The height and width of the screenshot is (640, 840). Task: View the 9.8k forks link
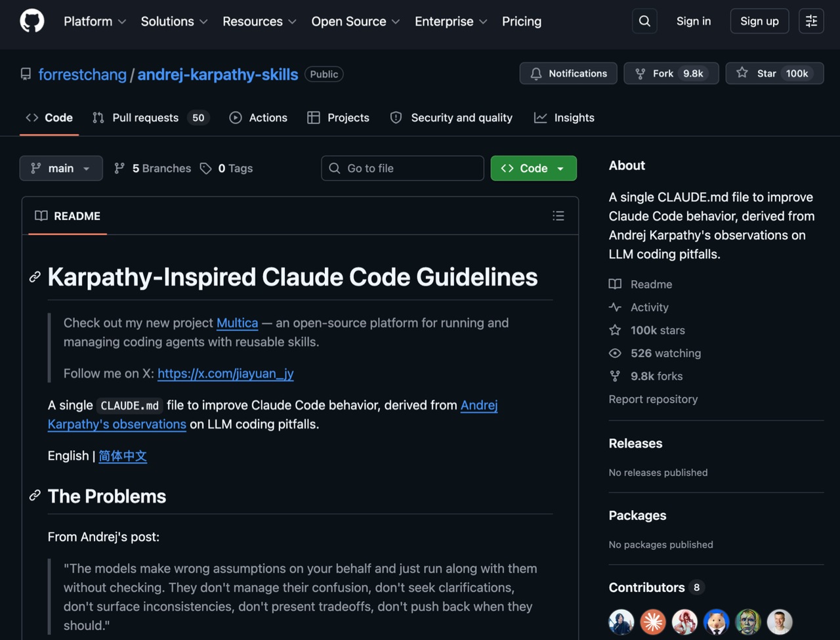pyautogui.click(x=646, y=376)
